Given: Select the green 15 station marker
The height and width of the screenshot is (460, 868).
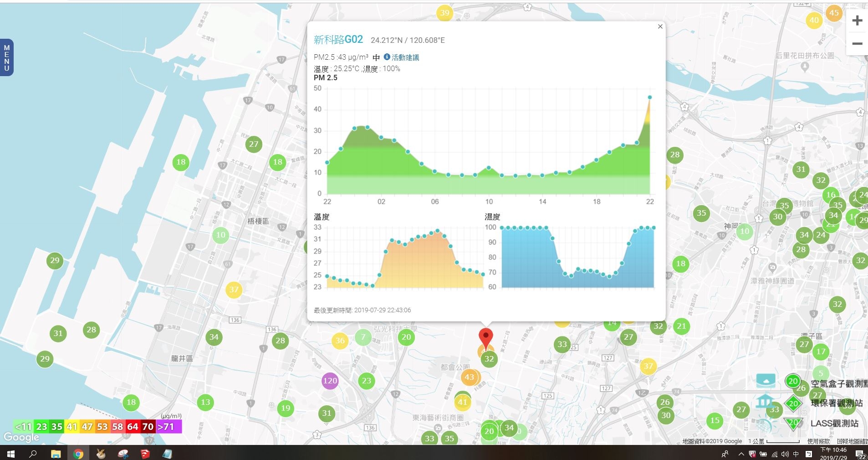Looking at the screenshot, I should pos(715,420).
